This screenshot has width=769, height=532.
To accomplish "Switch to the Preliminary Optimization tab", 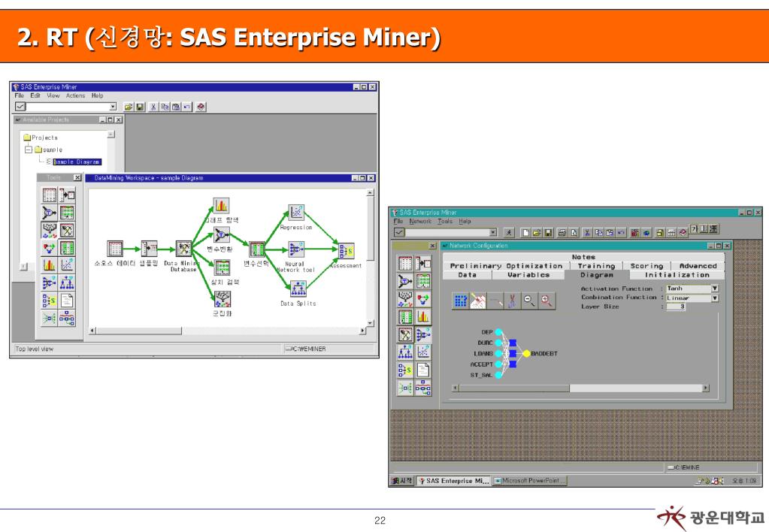I will pyautogui.click(x=506, y=266).
